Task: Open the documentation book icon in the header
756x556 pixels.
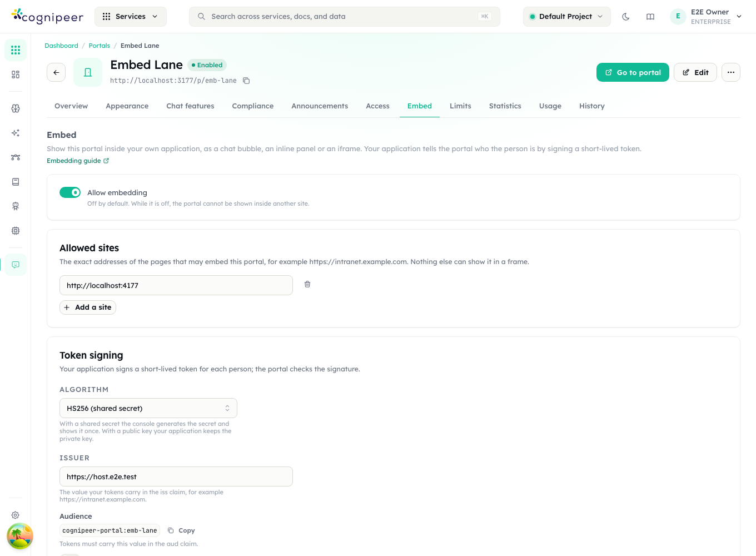Action: click(x=650, y=17)
